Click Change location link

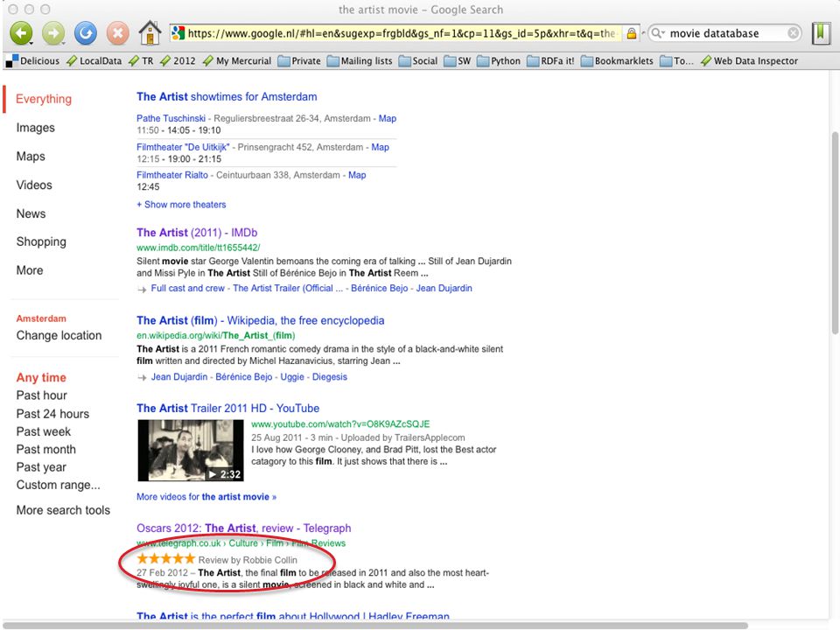59,335
